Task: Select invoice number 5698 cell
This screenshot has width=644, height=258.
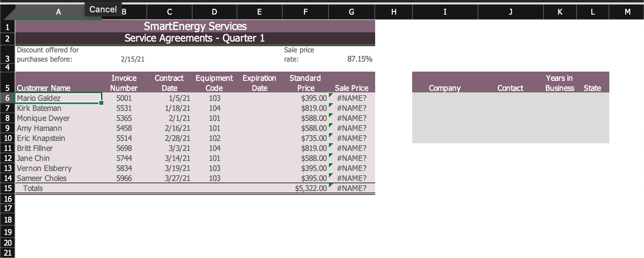Action: [x=124, y=148]
